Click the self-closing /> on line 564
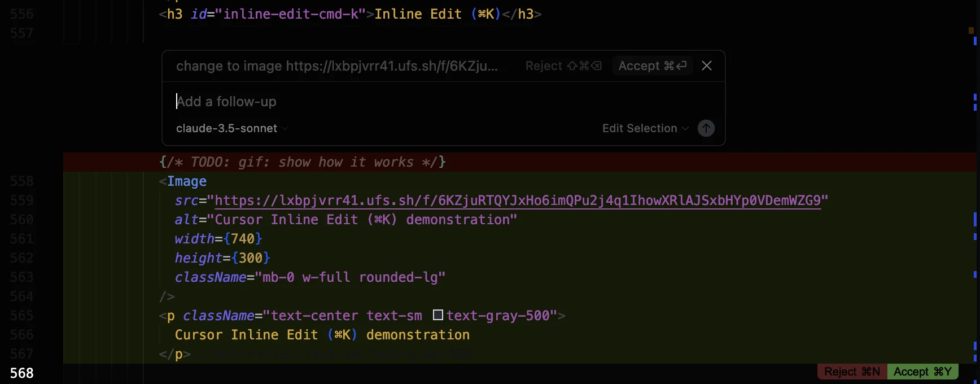980x384 pixels. click(167, 296)
